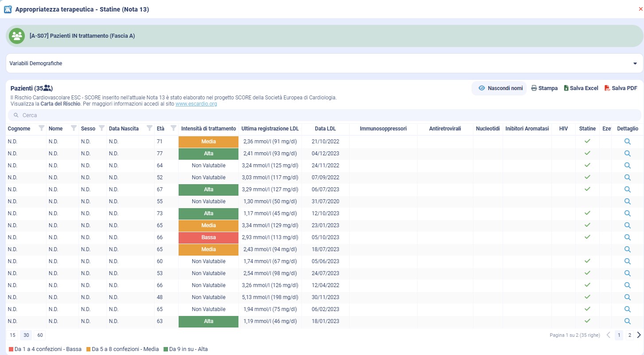Sort by Intensità di trattamento header
This screenshot has height=355, width=644.
(208, 129)
